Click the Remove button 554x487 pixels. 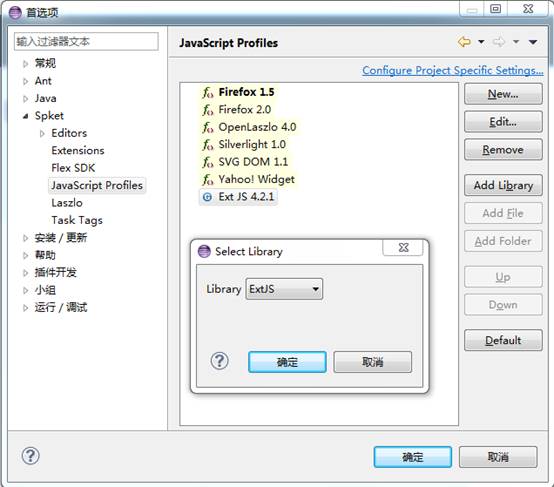pyautogui.click(x=503, y=150)
